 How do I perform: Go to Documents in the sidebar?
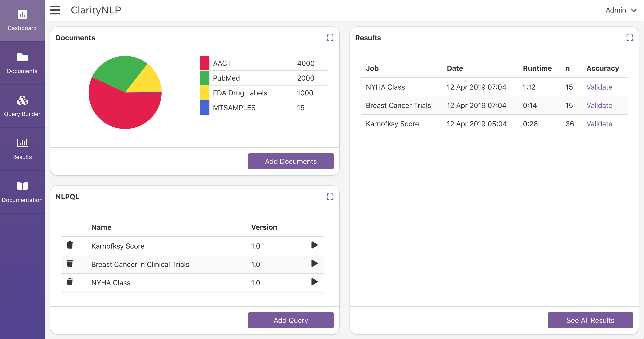[22, 63]
